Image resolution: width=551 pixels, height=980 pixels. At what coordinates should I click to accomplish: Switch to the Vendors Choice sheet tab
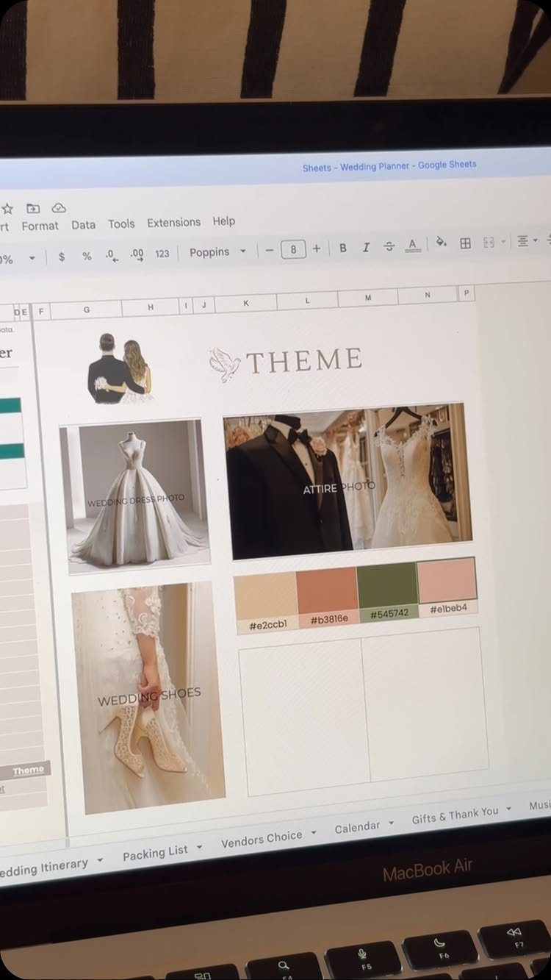262,838
